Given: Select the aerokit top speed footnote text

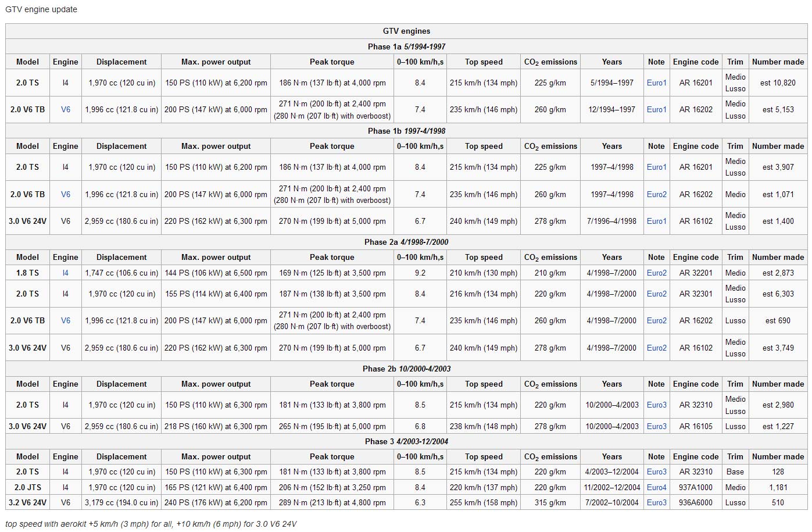Looking at the screenshot, I should pos(151,524).
